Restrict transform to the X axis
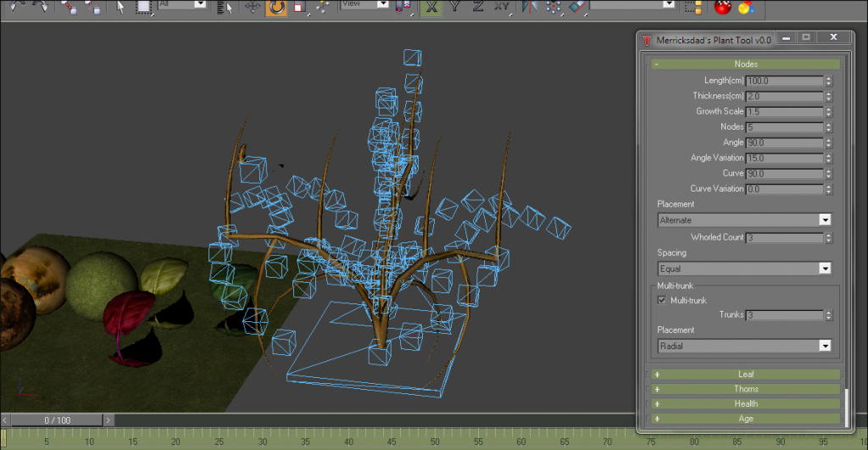868x450 pixels. 431,8
